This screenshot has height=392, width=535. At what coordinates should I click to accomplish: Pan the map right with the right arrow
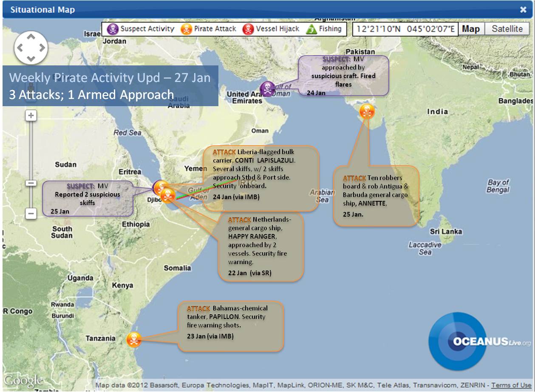coord(41,48)
